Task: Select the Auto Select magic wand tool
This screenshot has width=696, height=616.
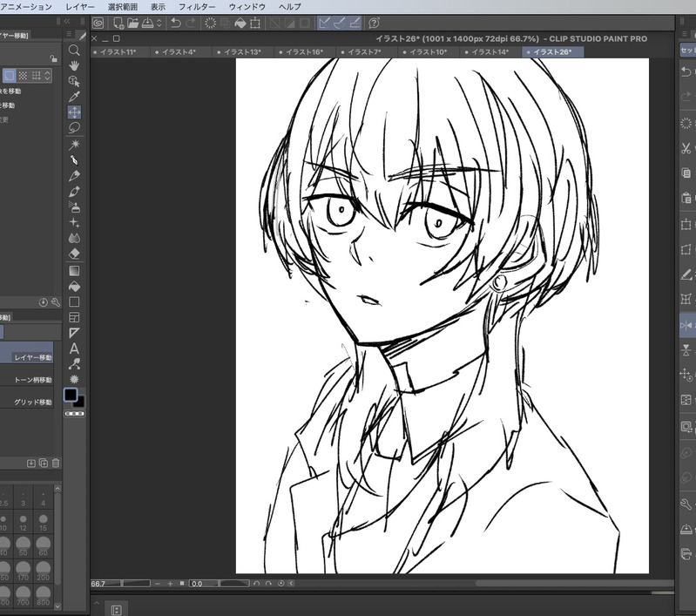Action: coord(74,145)
